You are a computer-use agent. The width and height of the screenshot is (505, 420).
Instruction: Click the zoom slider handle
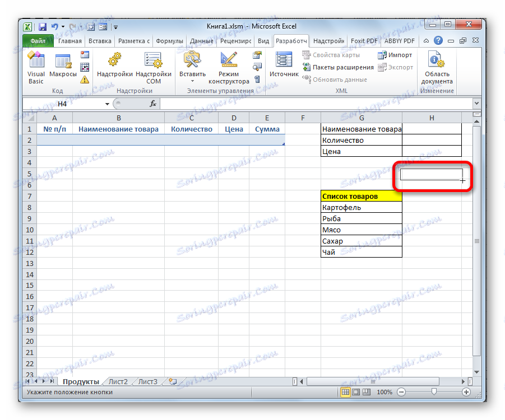point(434,391)
